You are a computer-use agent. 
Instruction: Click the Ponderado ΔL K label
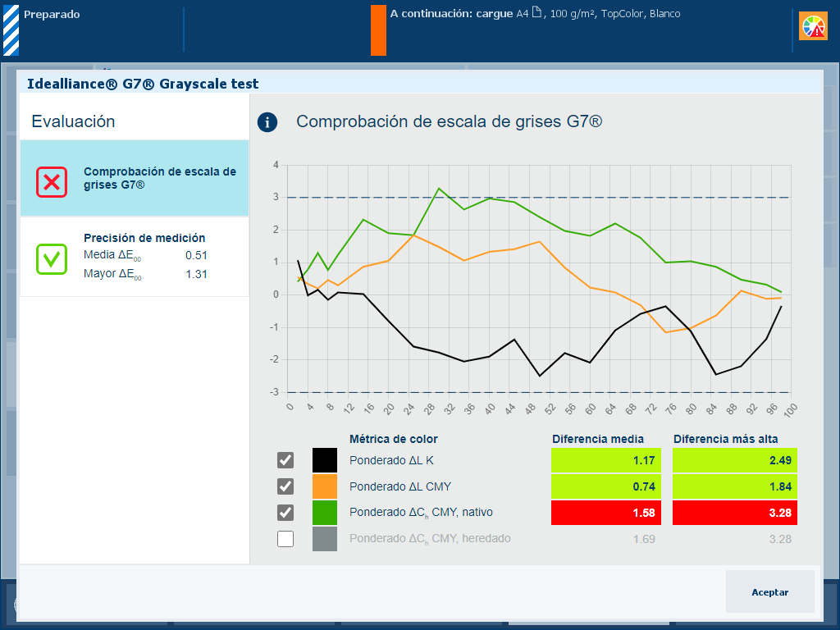pos(391,460)
